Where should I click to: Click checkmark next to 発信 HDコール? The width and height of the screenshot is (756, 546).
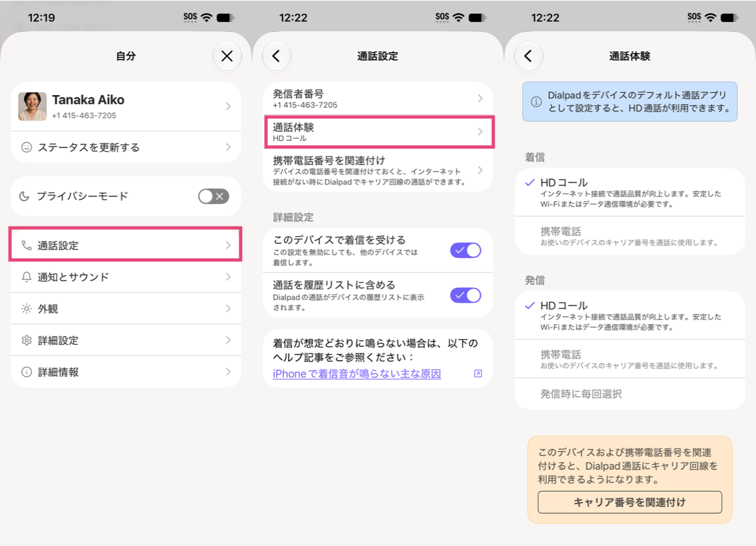(x=529, y=305)
